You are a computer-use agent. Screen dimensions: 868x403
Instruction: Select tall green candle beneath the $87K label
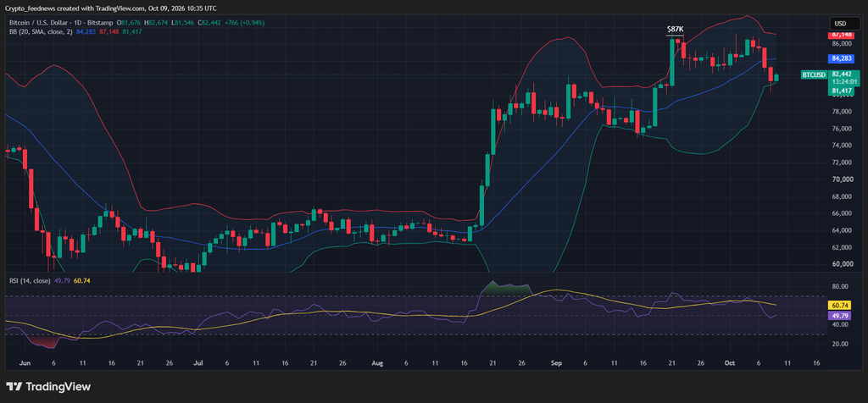[x=672, y=62]
